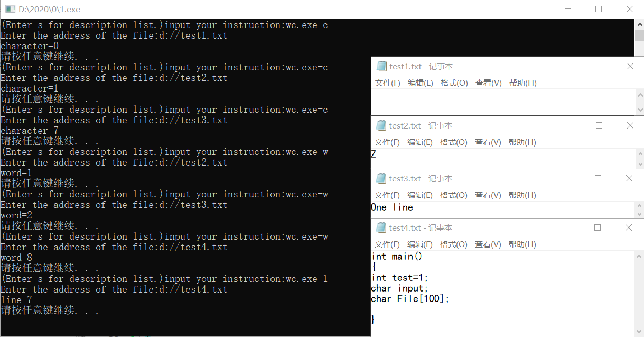This screenshot has width=644, height=337.
Task: Close the test3.txt Notepad window
Action: pos(629,178)
